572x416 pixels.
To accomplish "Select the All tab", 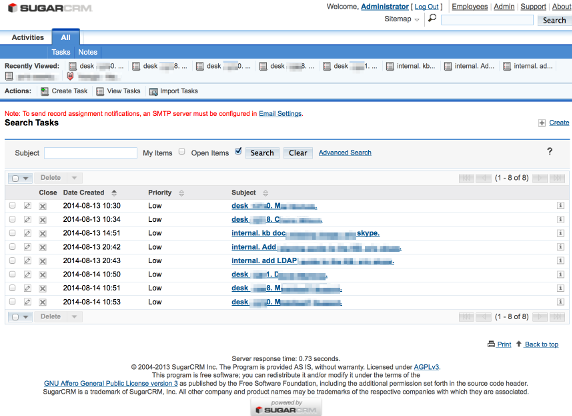I will [x=66, y=37].
